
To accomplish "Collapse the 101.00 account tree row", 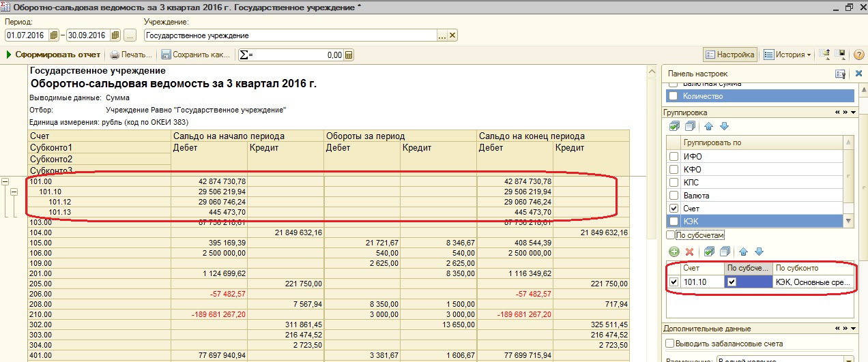I will point(5,182).
